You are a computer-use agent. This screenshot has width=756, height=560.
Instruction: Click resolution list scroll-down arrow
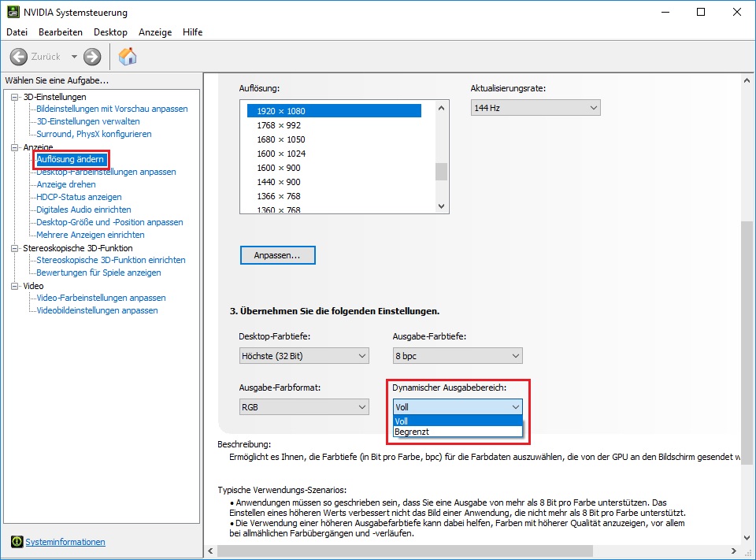(441, 206)
